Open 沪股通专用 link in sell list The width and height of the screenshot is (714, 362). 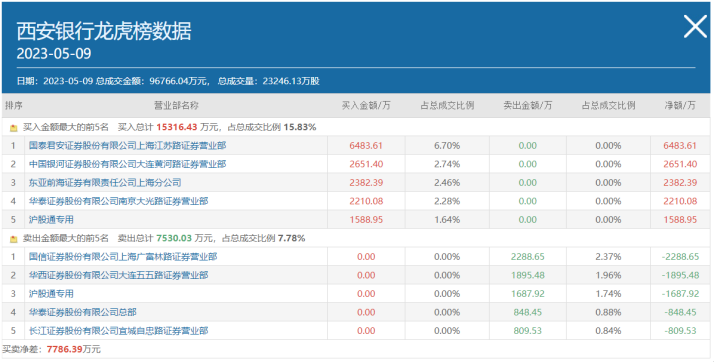click(51, 294)
